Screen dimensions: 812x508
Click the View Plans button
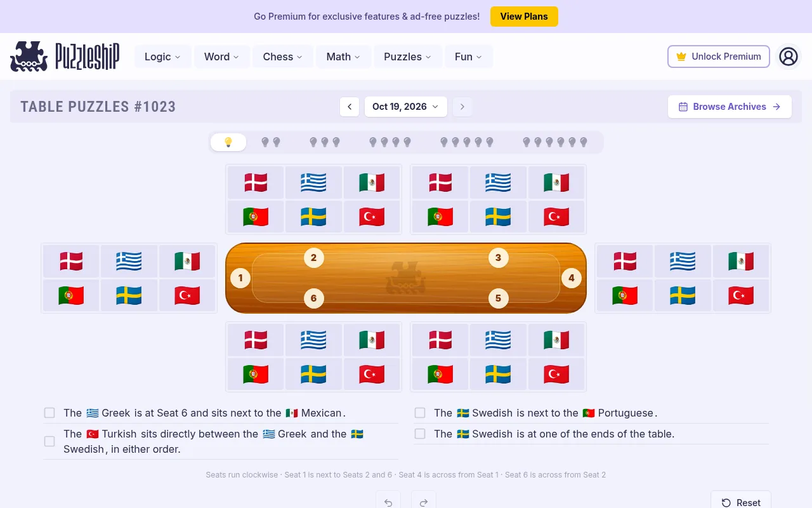(x=524, y=17)
